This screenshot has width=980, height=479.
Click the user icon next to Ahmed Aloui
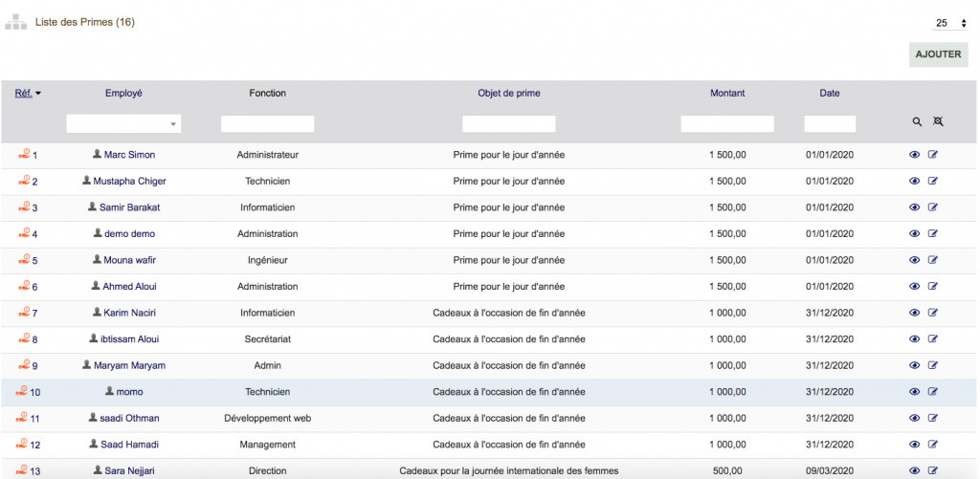coord(96,286)
